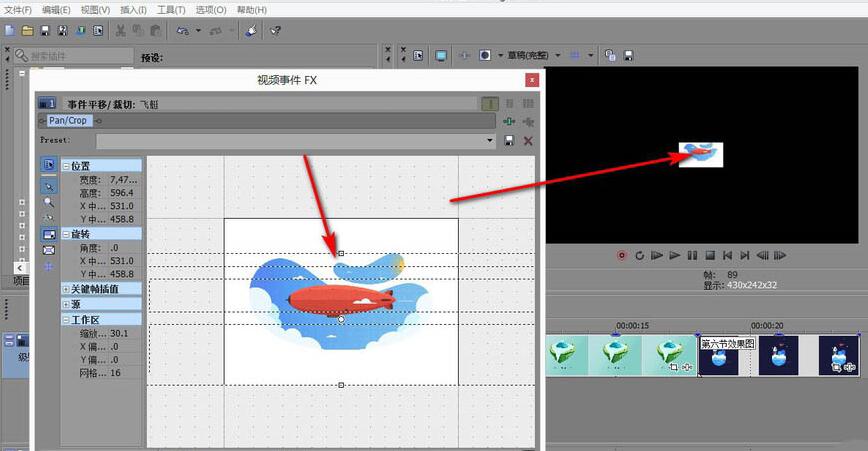
Task: Click the external monitor preview icon
Action: [x=441, y=55]
